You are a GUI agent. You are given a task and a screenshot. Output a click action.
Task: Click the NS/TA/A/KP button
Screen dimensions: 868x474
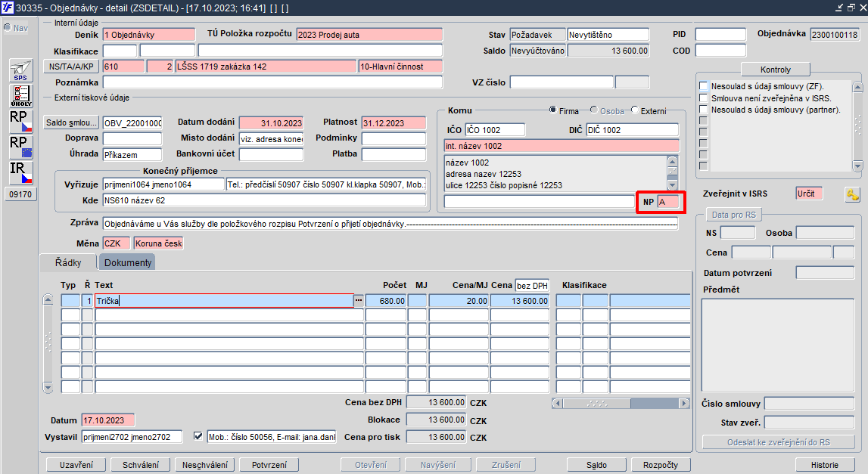71,67
